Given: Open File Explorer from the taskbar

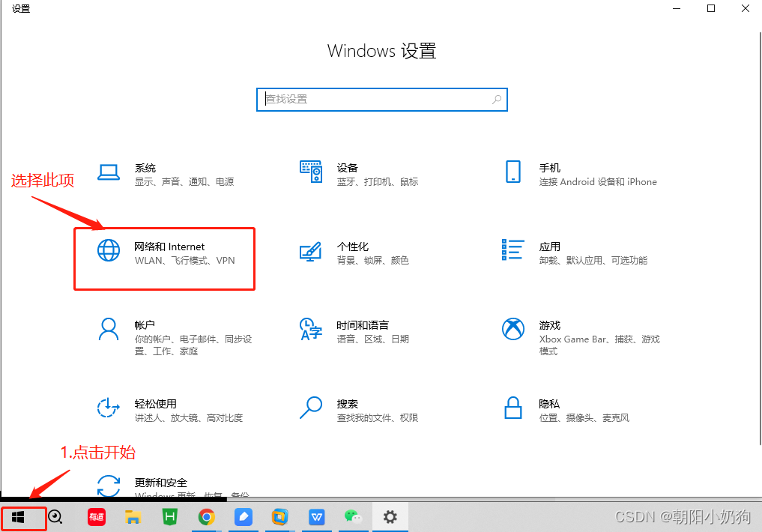Looking at the screenshot, I should click(133, 518).
